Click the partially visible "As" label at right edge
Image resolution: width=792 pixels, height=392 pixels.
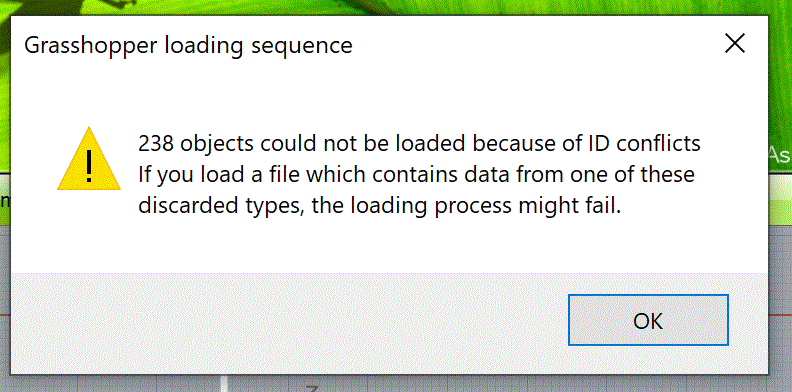coord(780,155)
